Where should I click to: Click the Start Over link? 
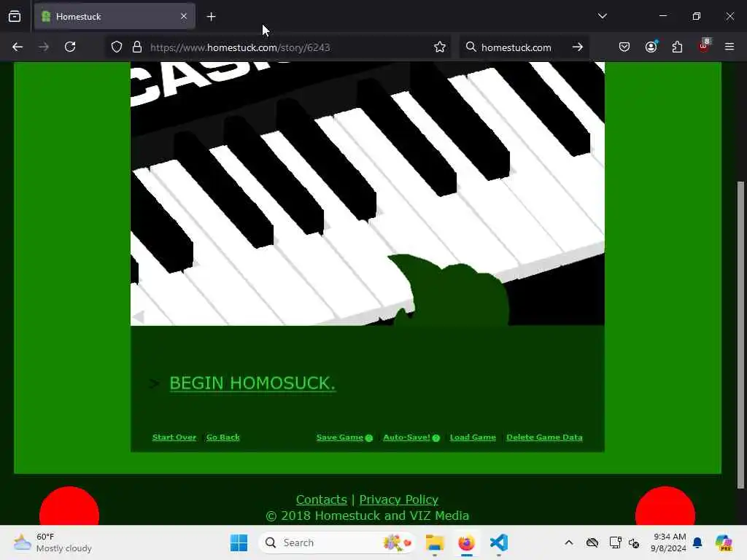[x=174, y=437]
